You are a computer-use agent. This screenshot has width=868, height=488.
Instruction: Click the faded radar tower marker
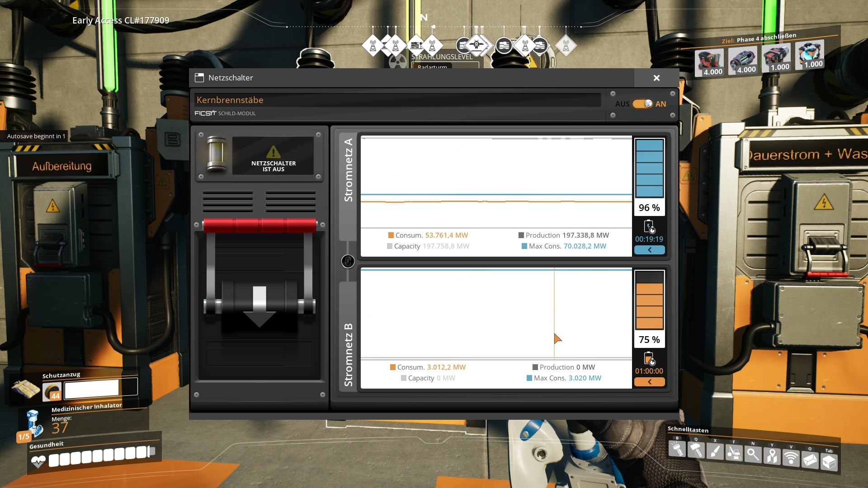[566, 45]
